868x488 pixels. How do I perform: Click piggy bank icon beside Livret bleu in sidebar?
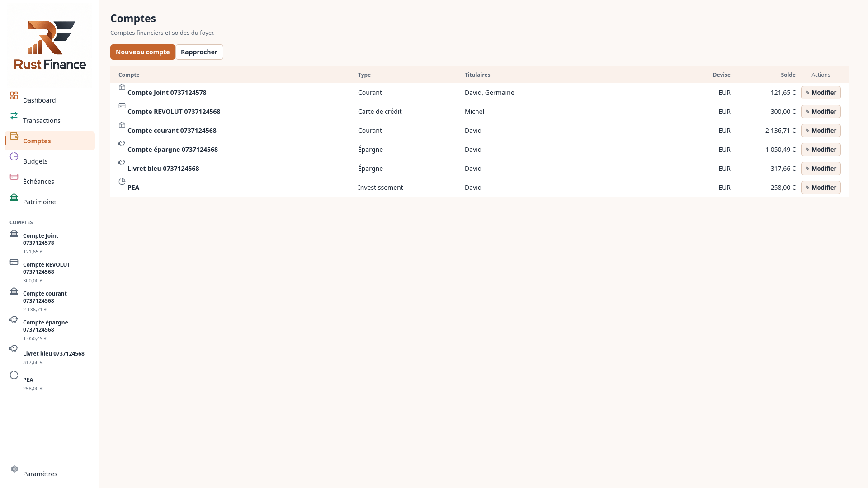tap(14, 349)
